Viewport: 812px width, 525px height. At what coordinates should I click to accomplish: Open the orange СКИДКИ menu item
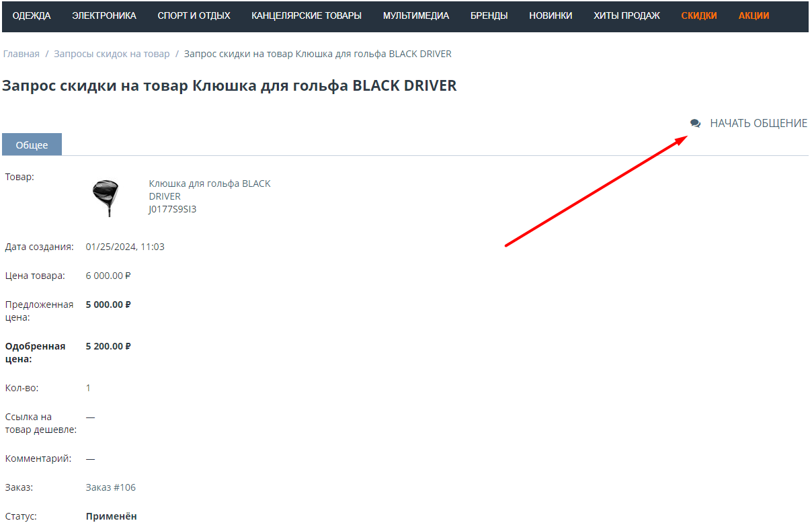tap(699, 15)
